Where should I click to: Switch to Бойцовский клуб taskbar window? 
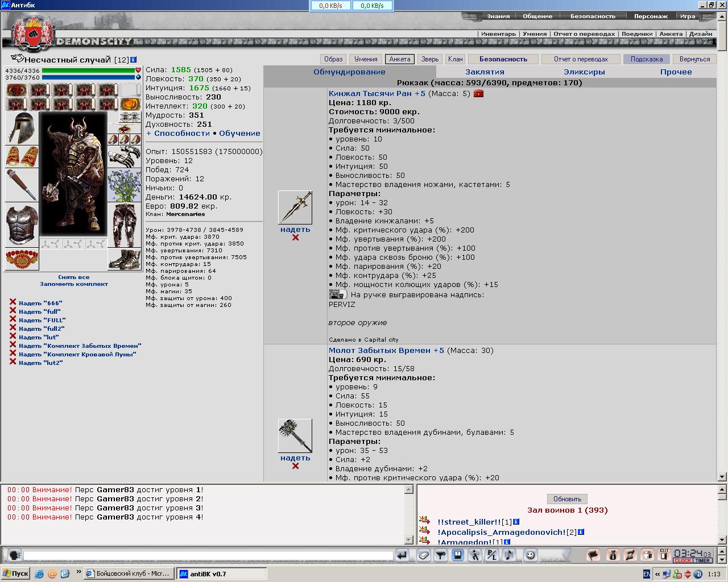click(x=129, y=573)
